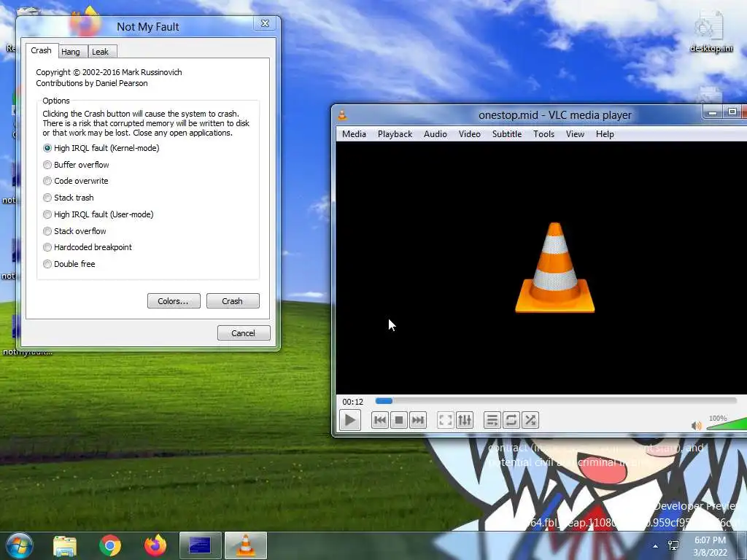Show hidden tray icons arrow
Viewport: 747px width, 560px height.
click(x=656, y=546)
